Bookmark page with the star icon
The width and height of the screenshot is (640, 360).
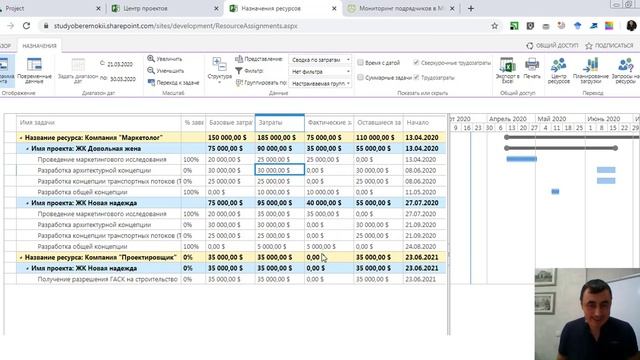pyautogui.click(x=494, y=26)
